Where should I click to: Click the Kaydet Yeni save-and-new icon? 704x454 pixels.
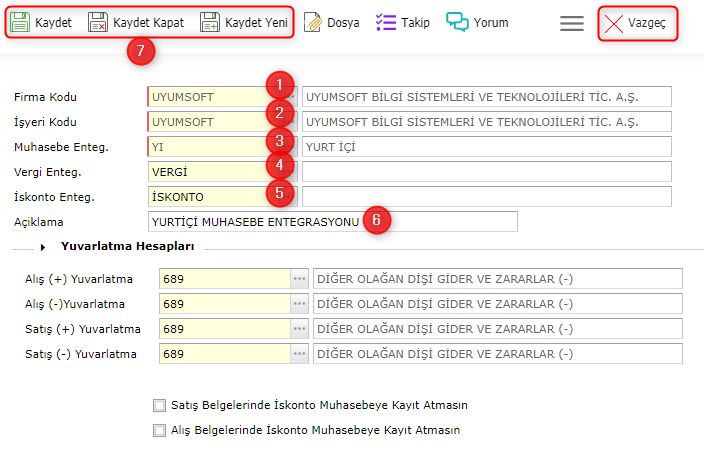(x=210, y=22)
